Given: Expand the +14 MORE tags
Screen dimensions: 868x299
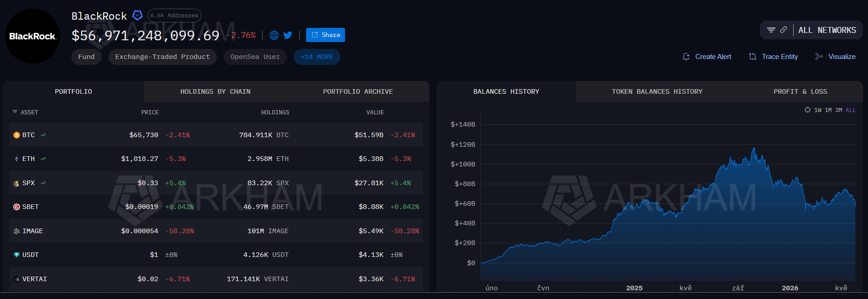Looking at the screenshot, I should [x=317, y=57].
